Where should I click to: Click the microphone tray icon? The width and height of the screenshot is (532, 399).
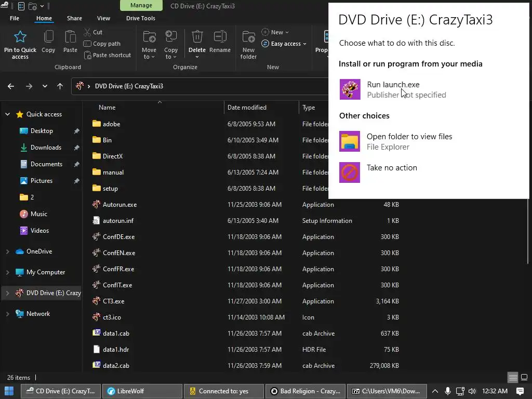pos(447,391)
